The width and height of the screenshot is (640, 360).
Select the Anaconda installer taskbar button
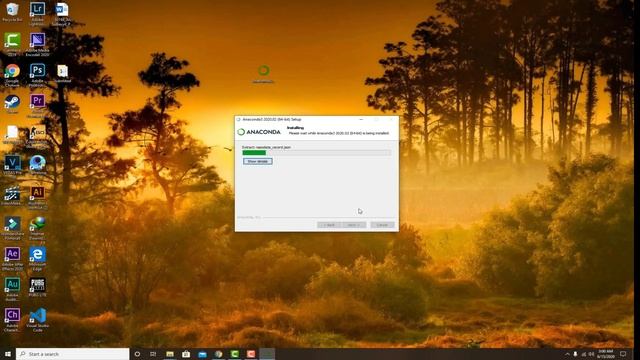pos(267,354)
